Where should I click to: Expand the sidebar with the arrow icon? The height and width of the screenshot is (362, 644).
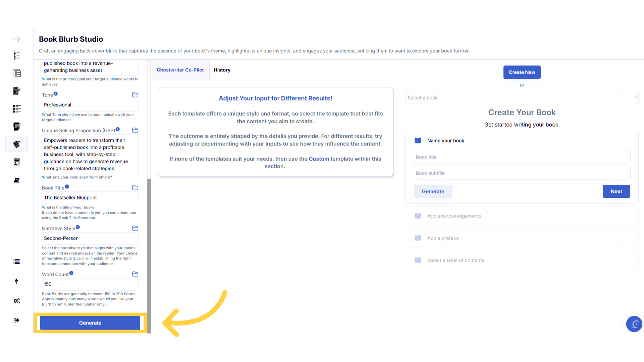17,39
